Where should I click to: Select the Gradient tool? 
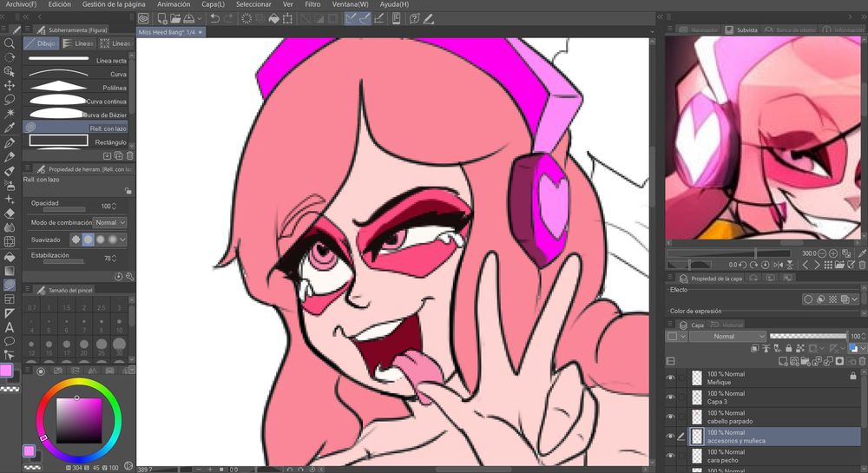(x=10, y=271)
